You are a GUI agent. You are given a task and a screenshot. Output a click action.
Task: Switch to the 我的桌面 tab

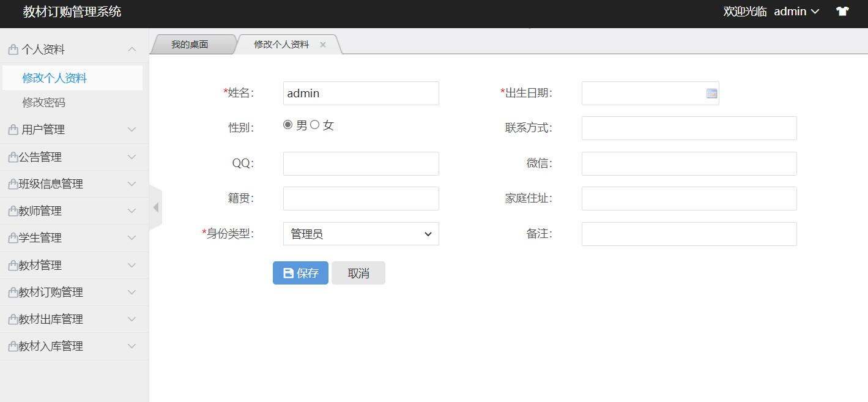[x=191, y=43]
